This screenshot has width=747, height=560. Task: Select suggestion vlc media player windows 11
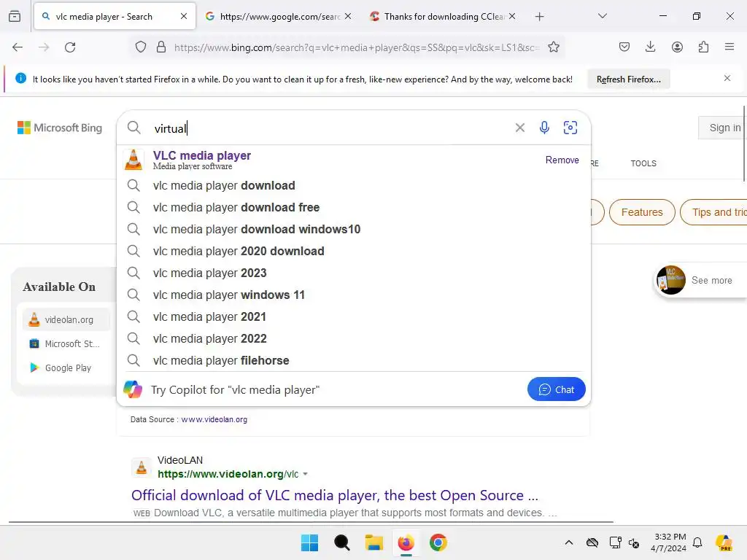coord(354,295)
